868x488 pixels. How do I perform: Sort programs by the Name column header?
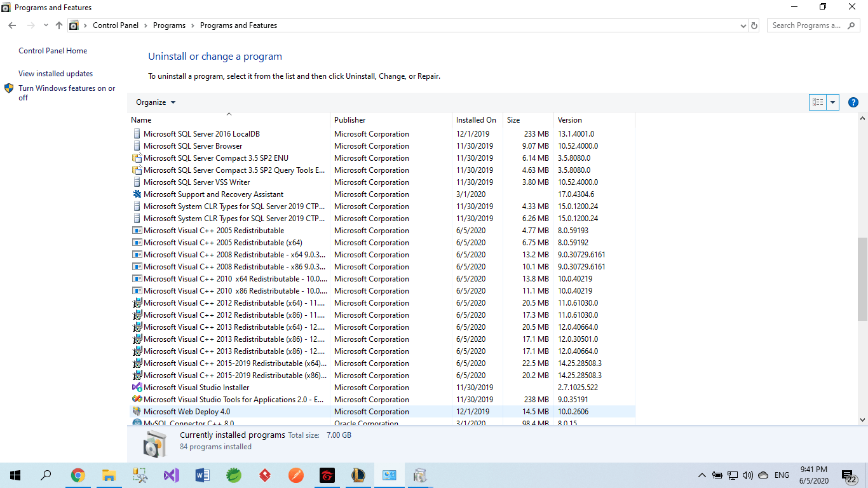coord(229,119)
